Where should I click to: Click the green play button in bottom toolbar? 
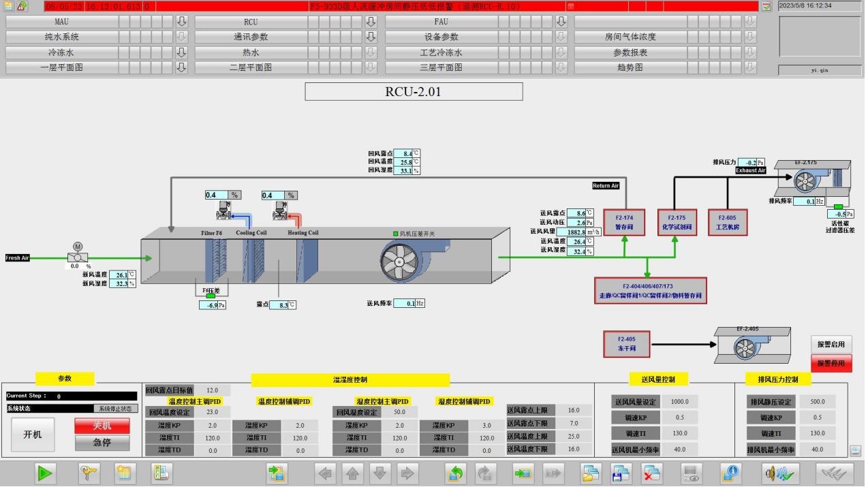coord(46,473)
